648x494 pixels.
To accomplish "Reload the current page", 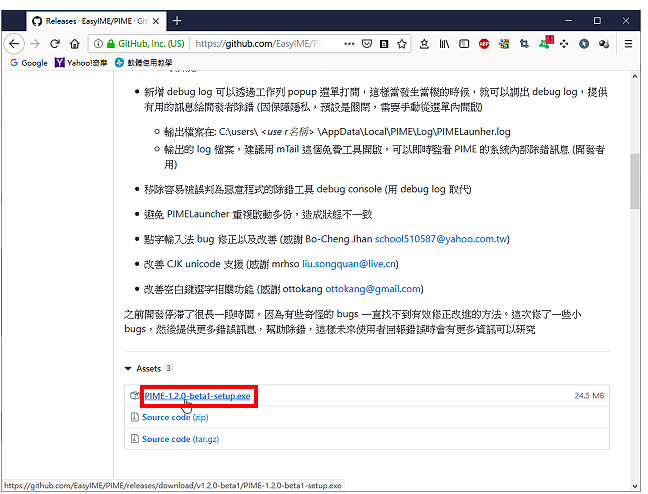I will [x=55, y=44].
